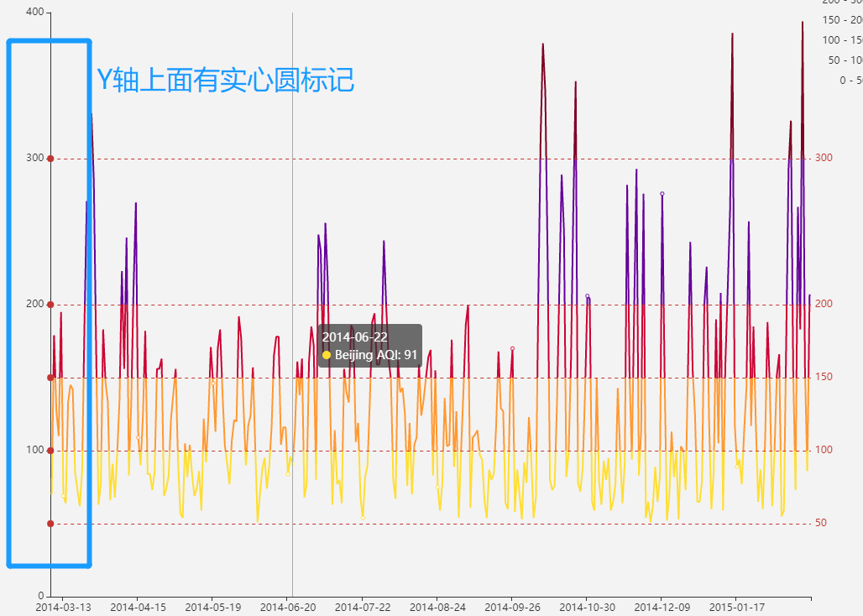Click the X axis date 2014-04-15

139,608
